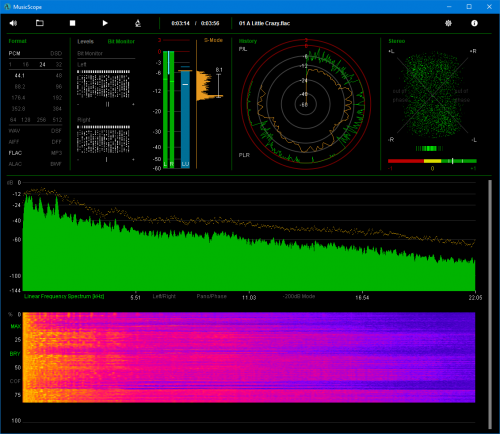Toggle Pans/Phase spectrum mode
Image resolution: width=500 pixels, height=434 pixels.
pyautogui.click(x=211, y=296)
